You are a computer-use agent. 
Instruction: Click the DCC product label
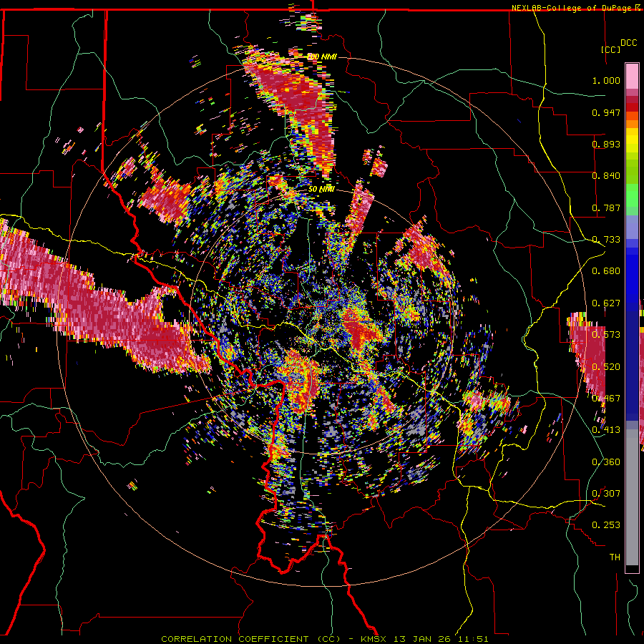[628, 43]
